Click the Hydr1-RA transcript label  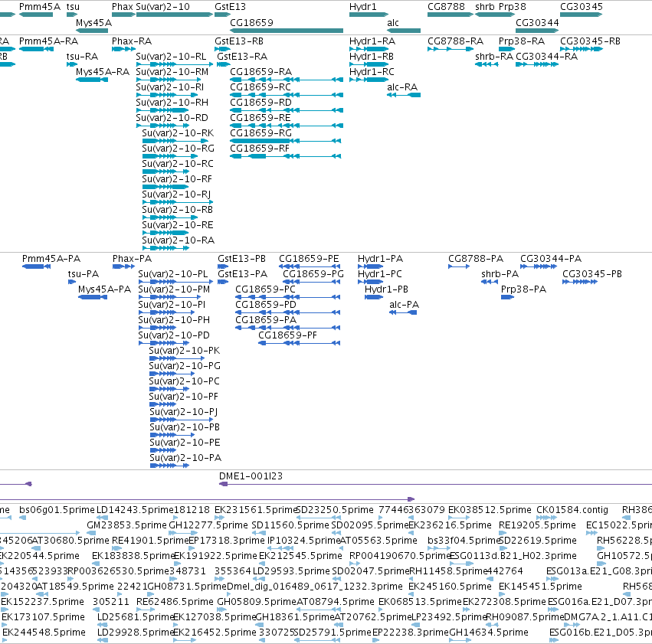point(372,41)
